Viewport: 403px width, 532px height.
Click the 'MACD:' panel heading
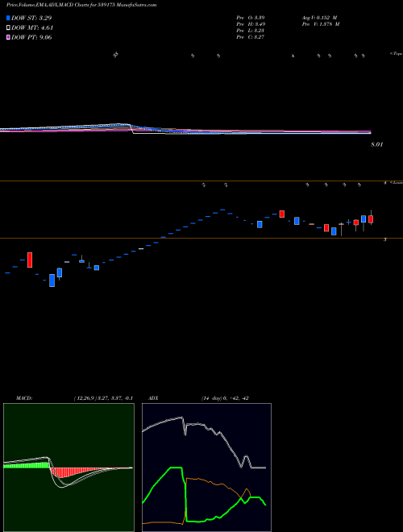click(x=24, y=398)
